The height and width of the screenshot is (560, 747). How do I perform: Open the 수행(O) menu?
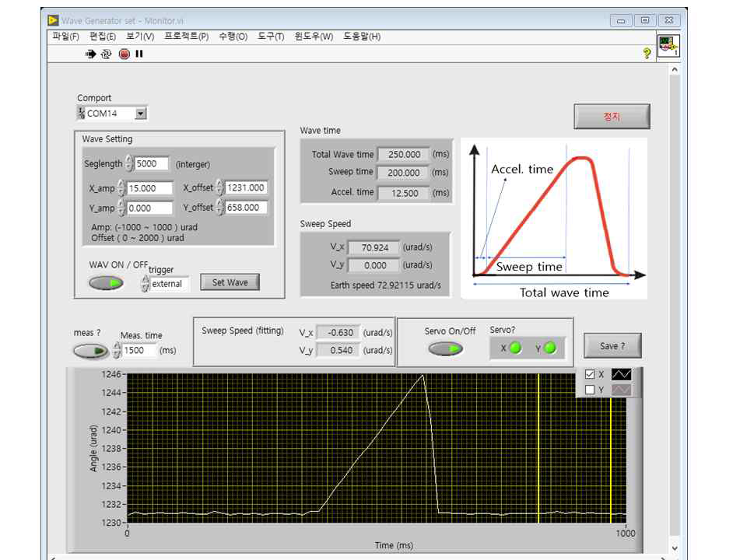point(233,37)
